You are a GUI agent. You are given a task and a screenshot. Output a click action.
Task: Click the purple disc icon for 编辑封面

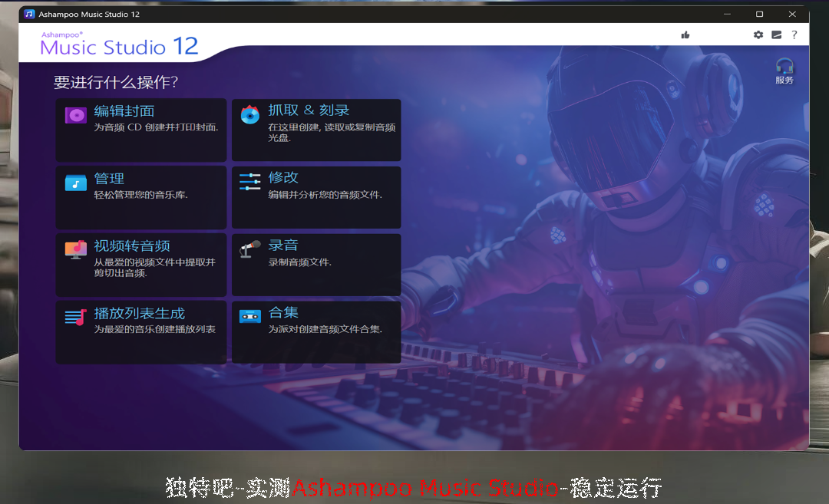(76, 115)
